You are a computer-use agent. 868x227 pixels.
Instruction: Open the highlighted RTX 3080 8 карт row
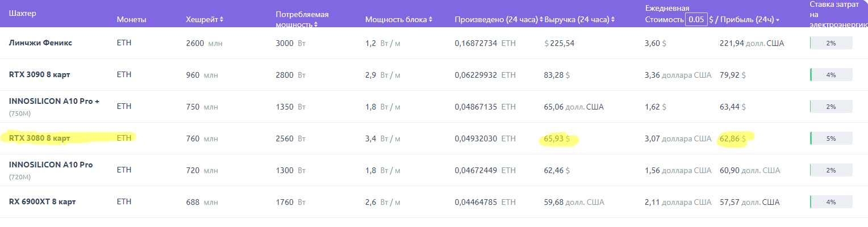click(39, 138)
